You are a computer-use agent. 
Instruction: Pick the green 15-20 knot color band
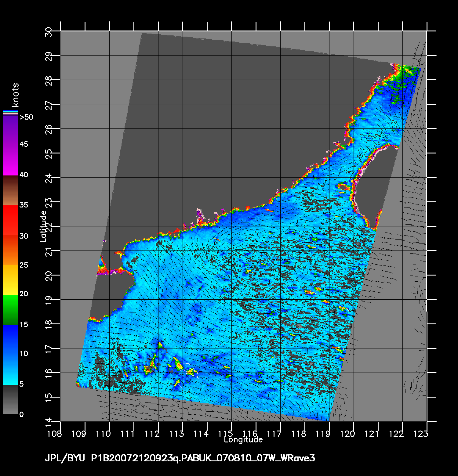[x=11, y=310]
